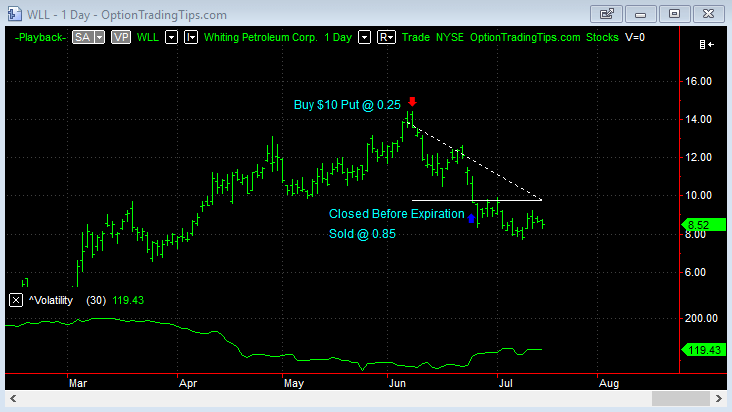Open the 1 Day interval dropdown
This screenshot has height=412, width=732.
pos(364,37)
